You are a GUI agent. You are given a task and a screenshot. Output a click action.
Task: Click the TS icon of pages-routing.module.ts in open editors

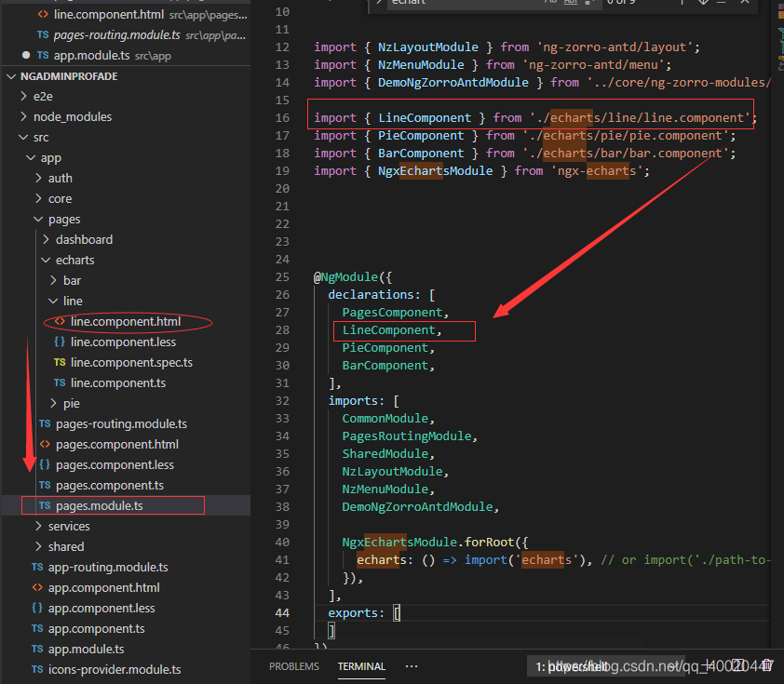[43, 35]
